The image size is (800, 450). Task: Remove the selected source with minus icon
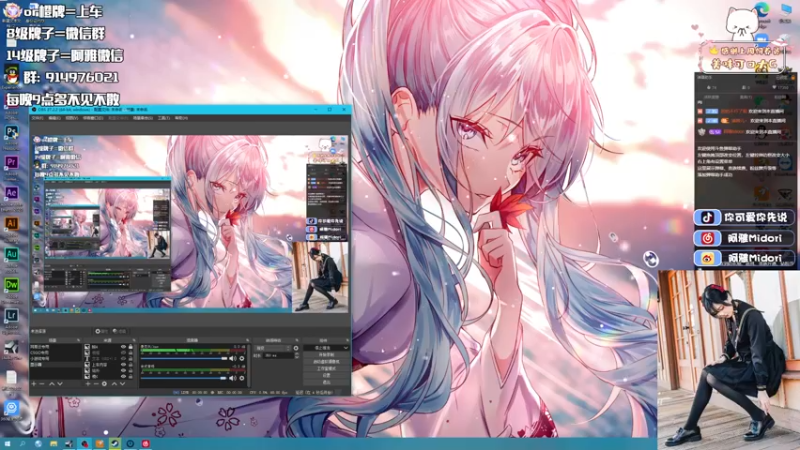click(96, 384)
